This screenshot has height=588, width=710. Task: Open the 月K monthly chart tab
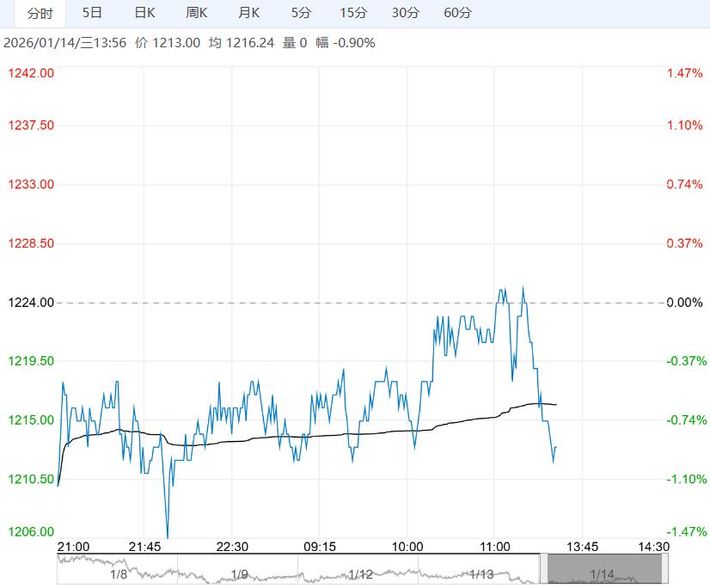click(x=248, y=13)
